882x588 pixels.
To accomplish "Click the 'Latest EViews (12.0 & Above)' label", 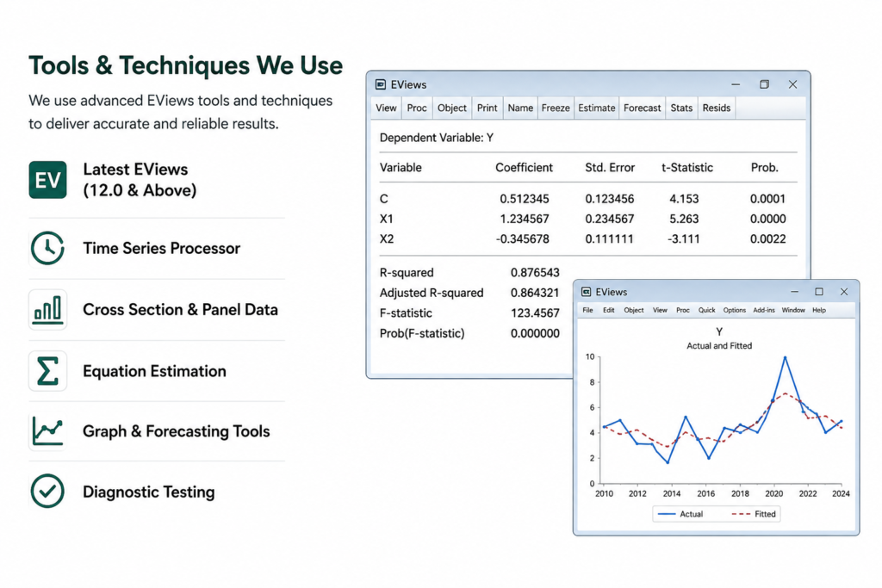I will coord(140,180).
